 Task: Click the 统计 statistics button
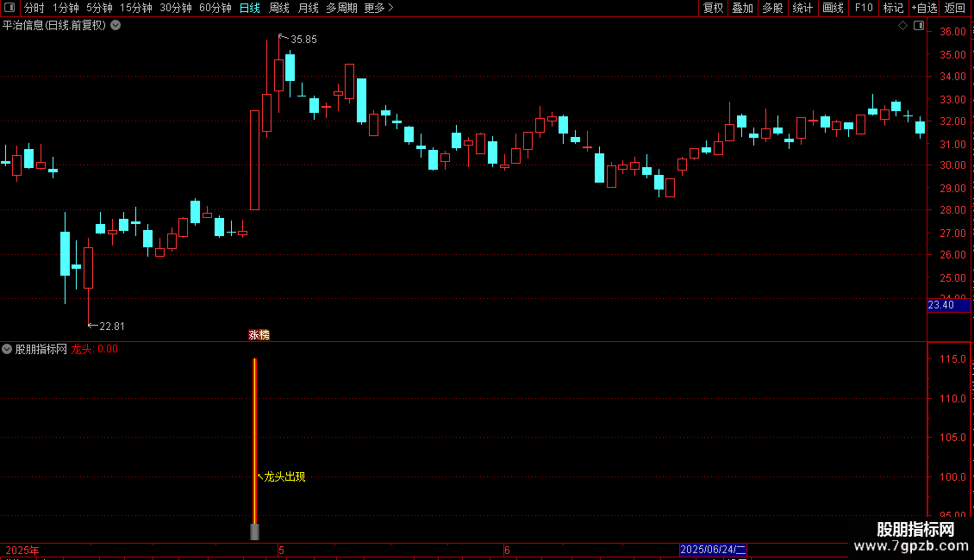click(x=802, y=8)
